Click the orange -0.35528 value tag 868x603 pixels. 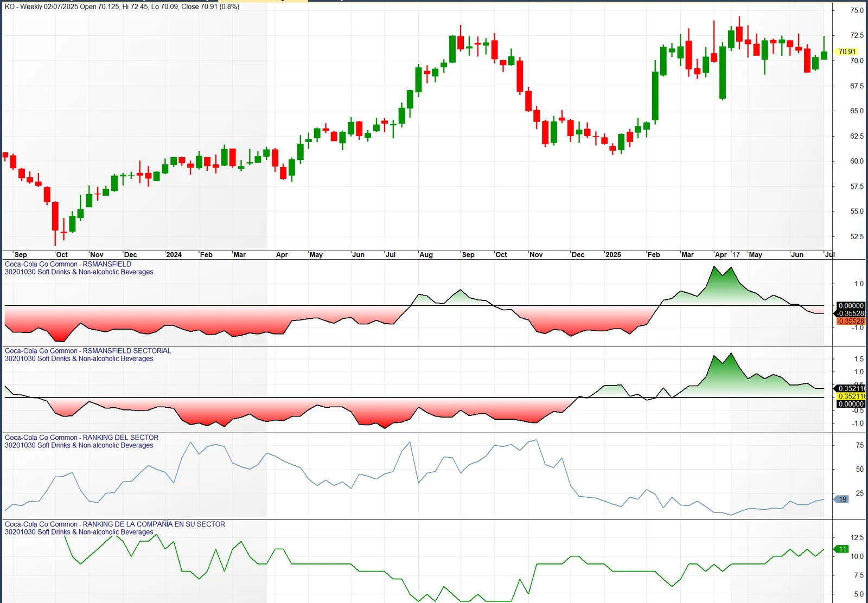pyautogui.click(x=851, y=321)
